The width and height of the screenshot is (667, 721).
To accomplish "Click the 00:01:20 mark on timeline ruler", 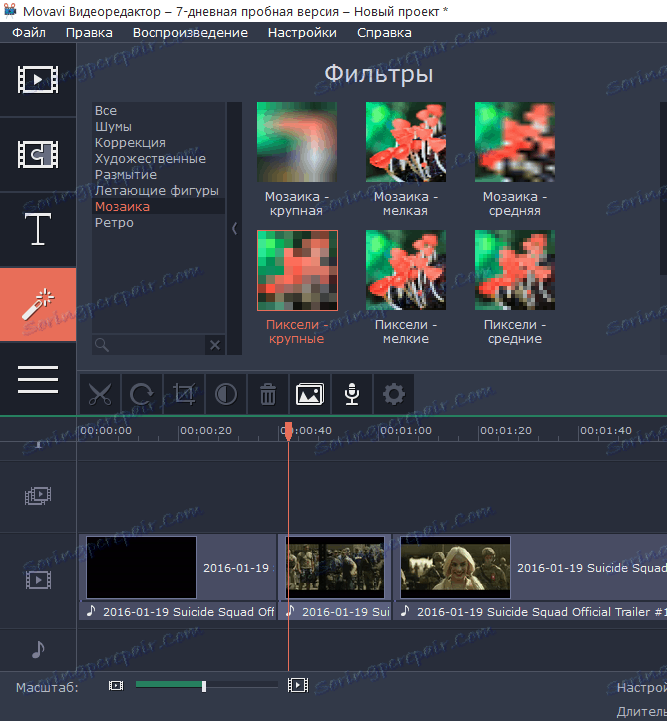I will point(506,431).
